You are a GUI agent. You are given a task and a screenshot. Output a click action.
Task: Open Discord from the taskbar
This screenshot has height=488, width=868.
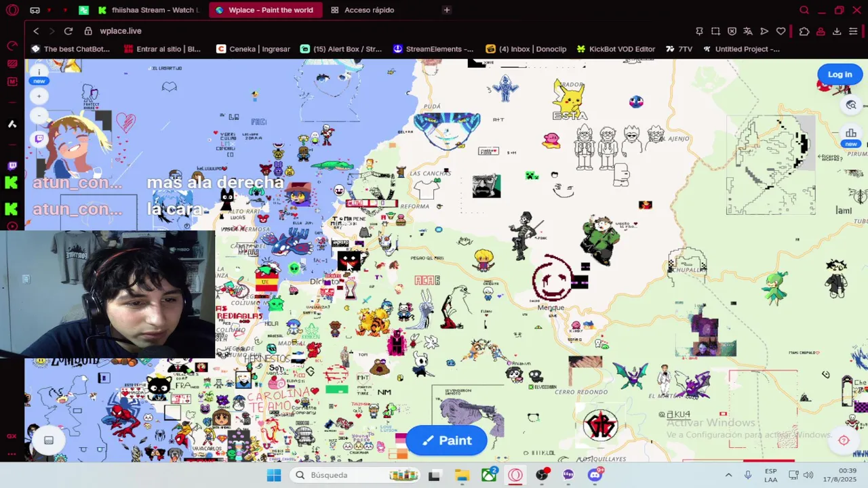[595, 475]
